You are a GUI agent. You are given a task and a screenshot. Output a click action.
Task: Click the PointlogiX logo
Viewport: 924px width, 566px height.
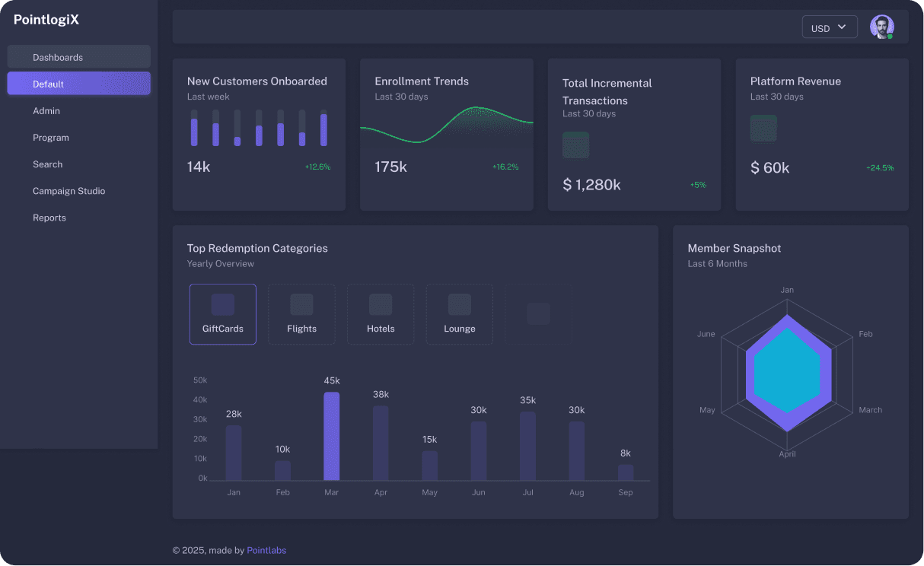[x=46, y=21]
